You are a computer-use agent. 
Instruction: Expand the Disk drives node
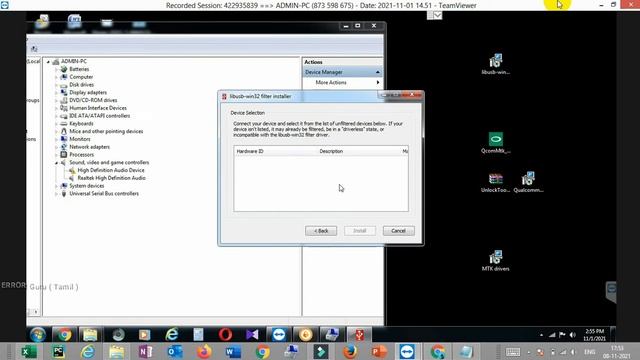56,85
